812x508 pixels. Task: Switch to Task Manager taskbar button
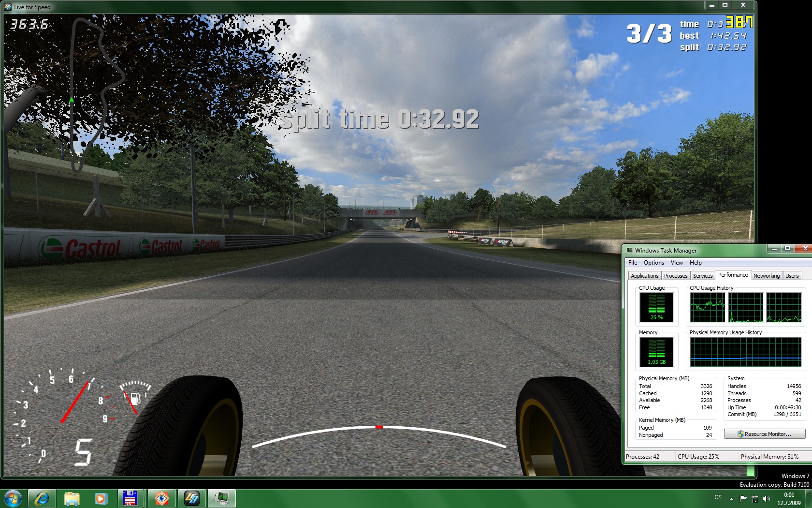click(222, 498)
